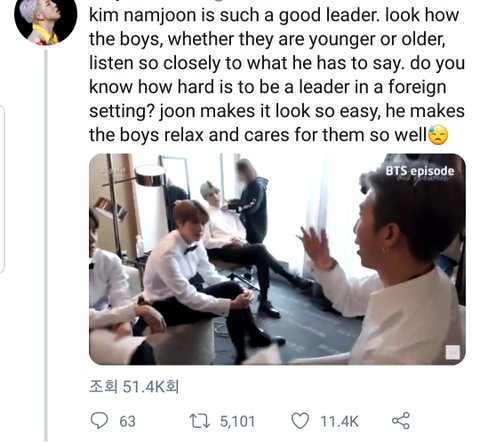Click the reply speech bubble icon

(x=99, y=421)
